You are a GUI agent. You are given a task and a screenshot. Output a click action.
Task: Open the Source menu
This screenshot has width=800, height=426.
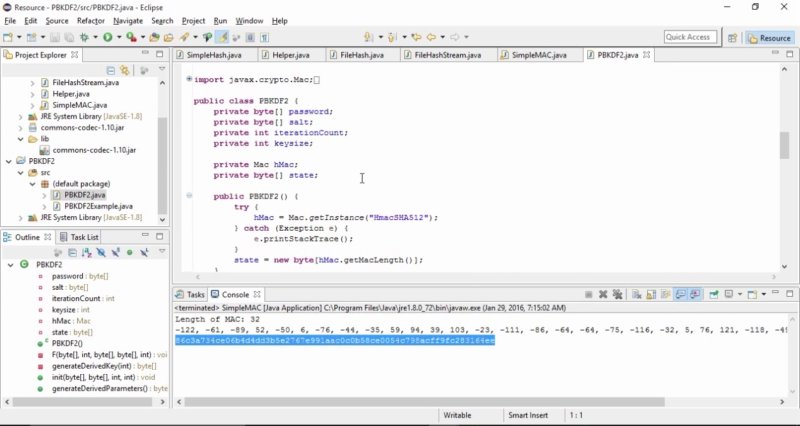pos(57,21)
